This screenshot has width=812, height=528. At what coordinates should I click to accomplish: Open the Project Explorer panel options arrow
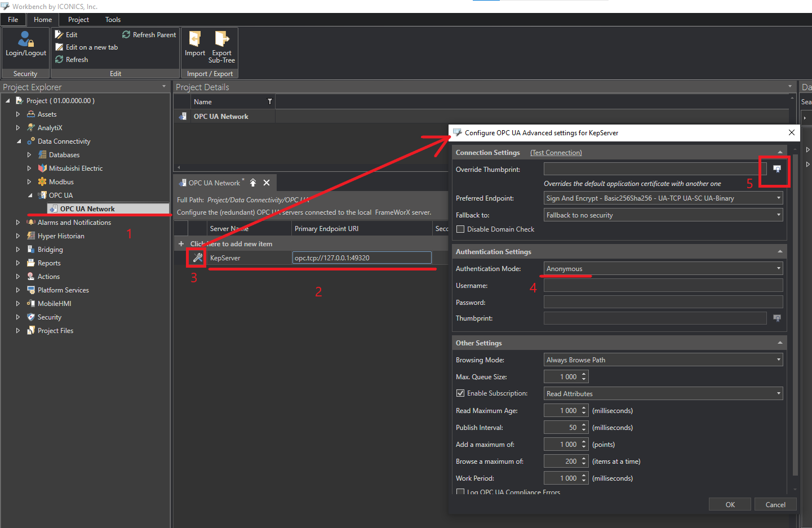164,87
